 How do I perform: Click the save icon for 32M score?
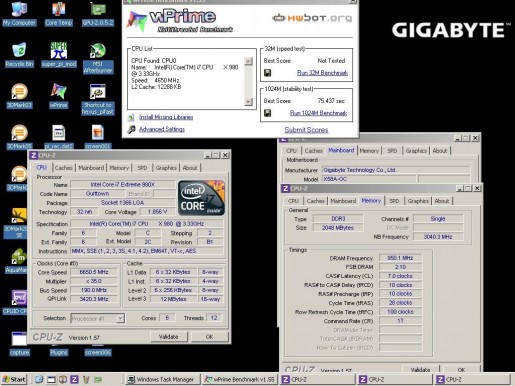tap(267, 73)
